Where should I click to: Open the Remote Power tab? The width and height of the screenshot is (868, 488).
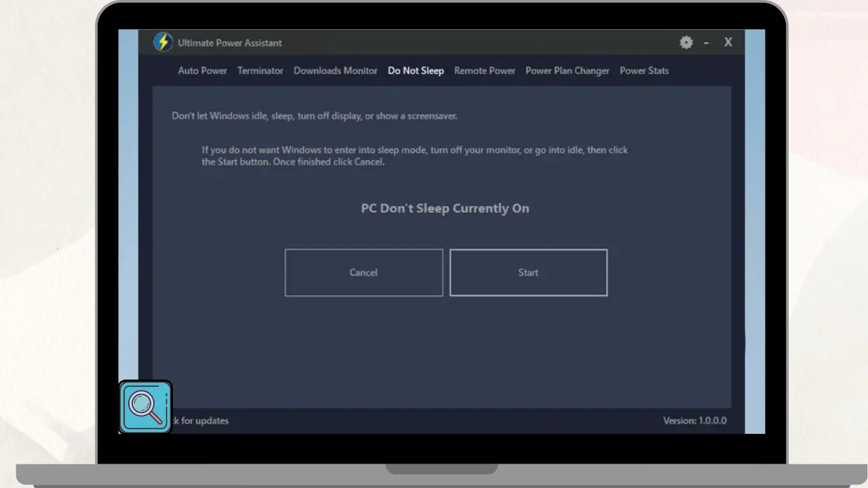point(484,70)
